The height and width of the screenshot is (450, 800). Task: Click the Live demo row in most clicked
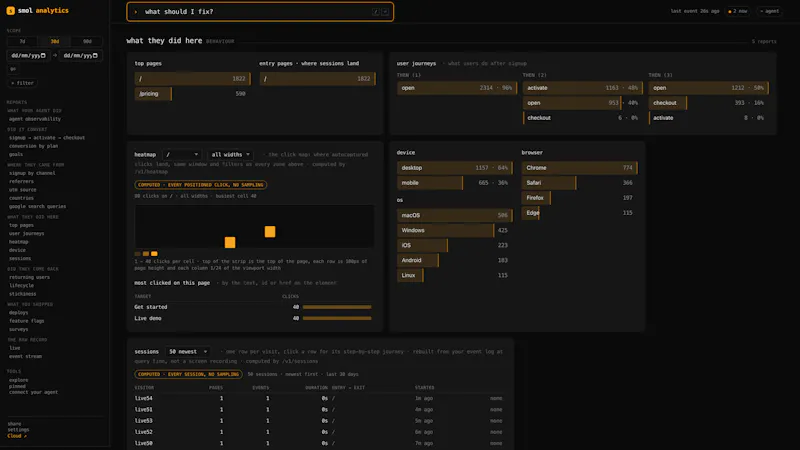click(x=253, y=318)
